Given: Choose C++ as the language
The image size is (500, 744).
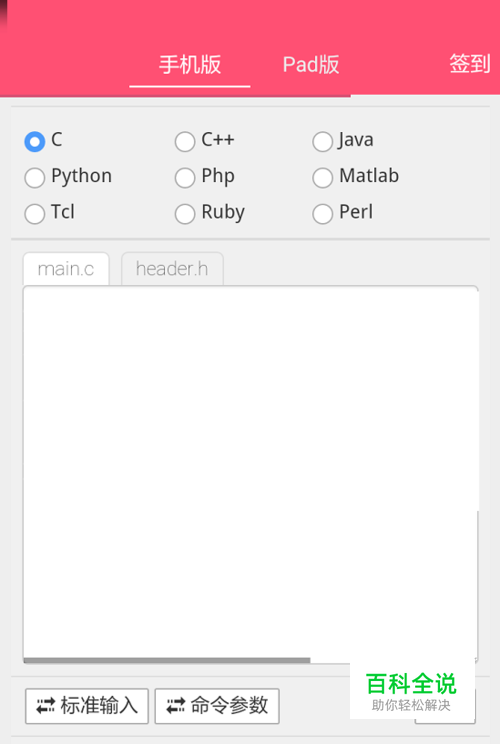Looking at the screenshot, I should [x=185, y=141].
